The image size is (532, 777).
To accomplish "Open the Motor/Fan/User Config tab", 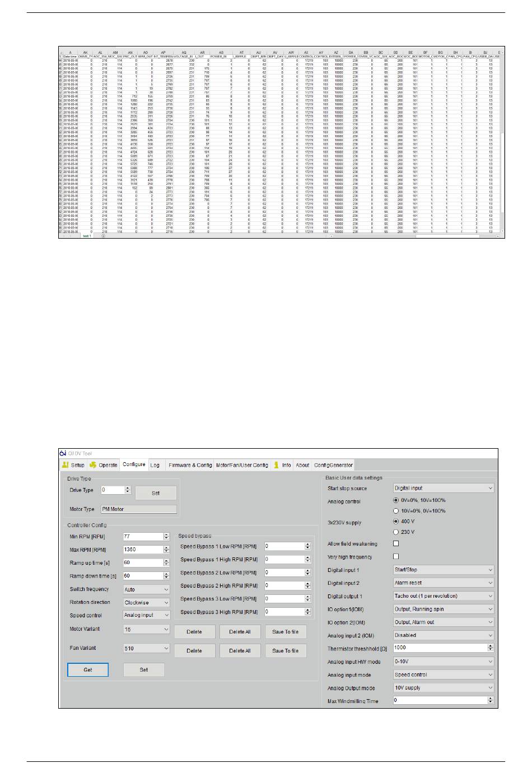I will click(242, 465).
